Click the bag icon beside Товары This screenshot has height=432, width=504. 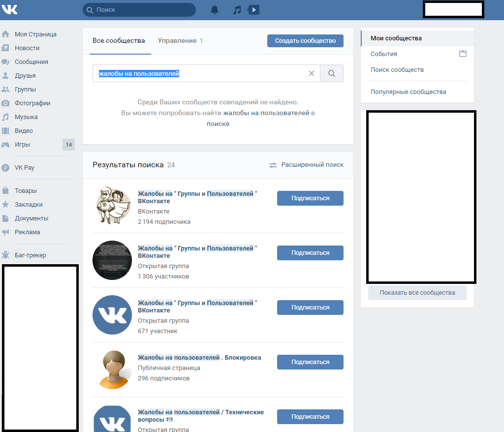(5, 190)
